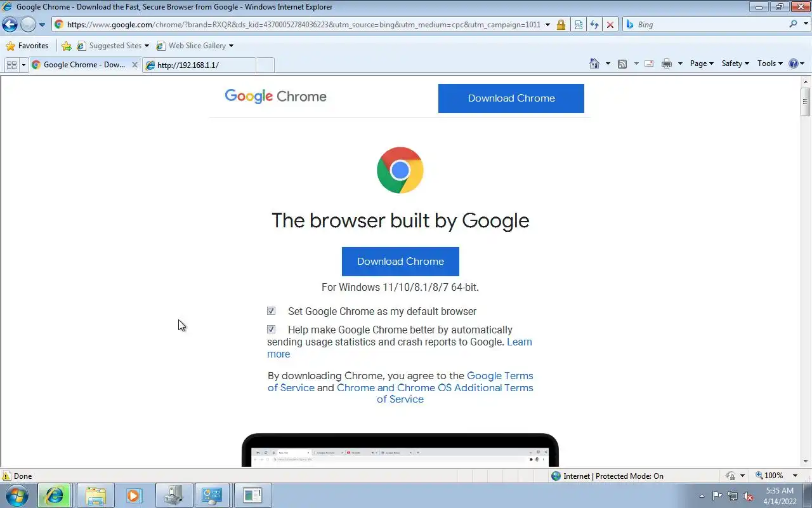Click the Forward navigation arrow

[x=28, y=25]
